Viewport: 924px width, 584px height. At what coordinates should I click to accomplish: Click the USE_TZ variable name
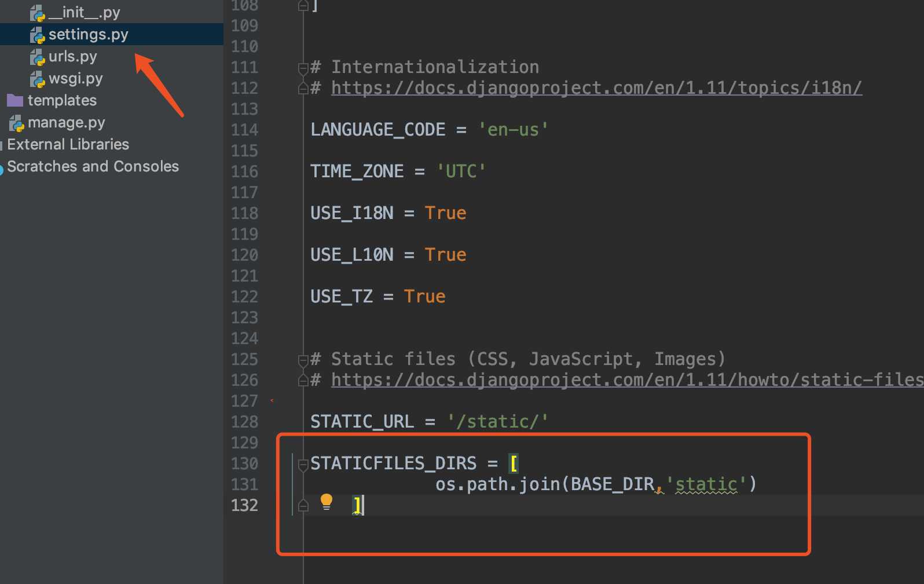342,297
